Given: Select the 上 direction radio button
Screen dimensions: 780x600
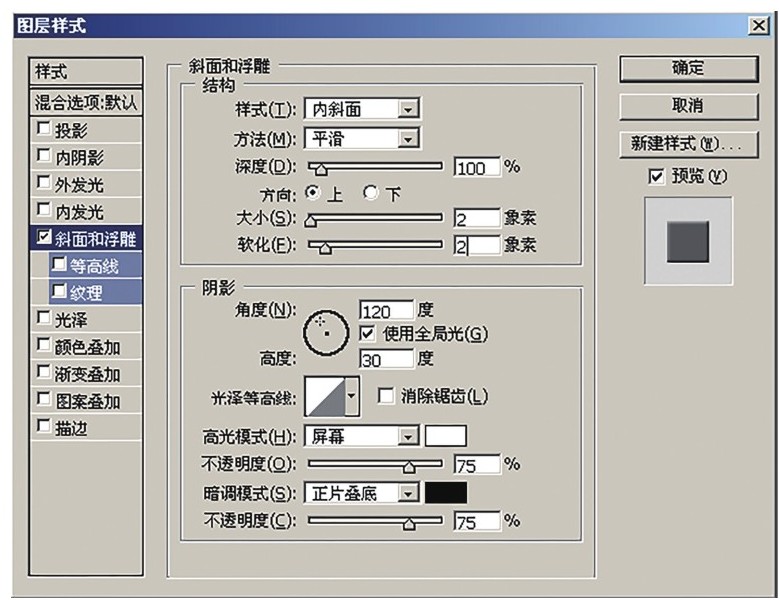Looking at the screenshot, I should pyautogui.click(x=312, y=192).
